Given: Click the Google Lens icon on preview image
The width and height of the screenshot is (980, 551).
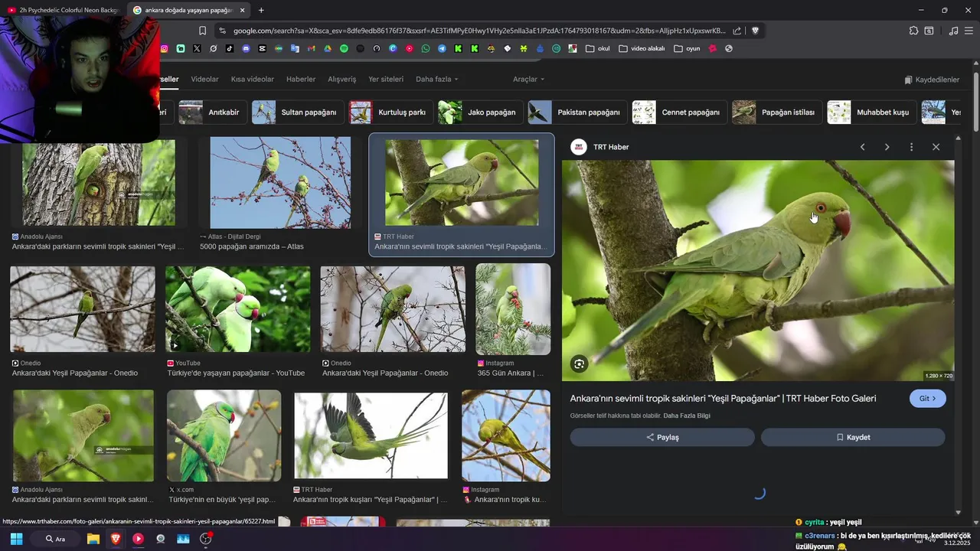Looking at the screenshot, I should 580,364.
